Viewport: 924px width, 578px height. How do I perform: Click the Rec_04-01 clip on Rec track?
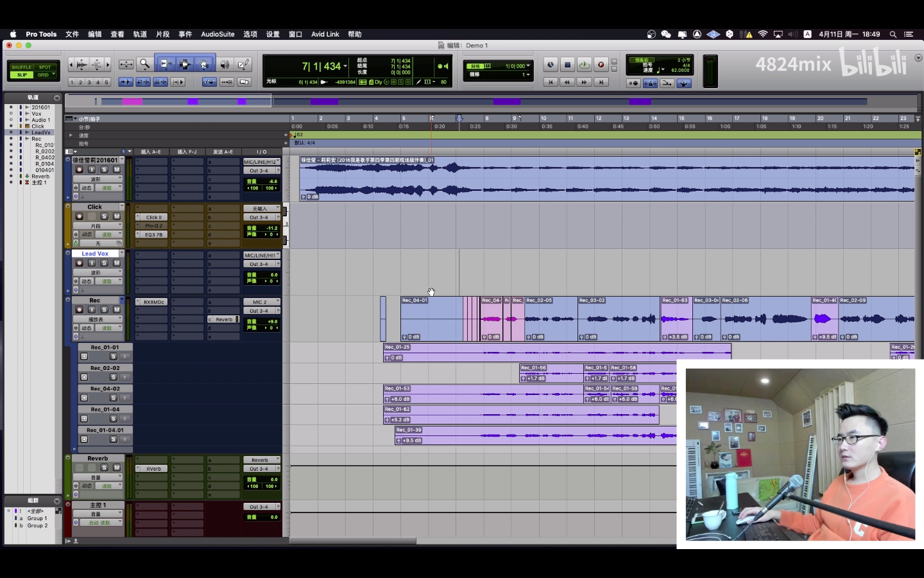tap(432, 319)
